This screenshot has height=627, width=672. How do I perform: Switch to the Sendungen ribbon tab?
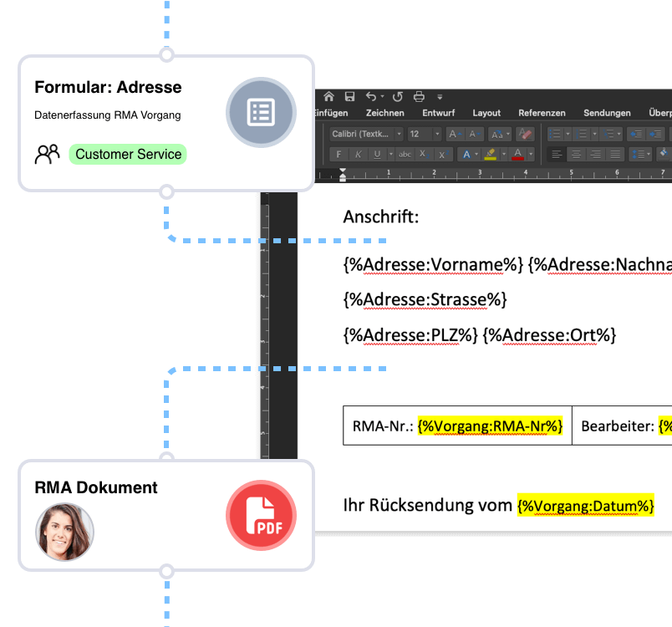point(606,112)
